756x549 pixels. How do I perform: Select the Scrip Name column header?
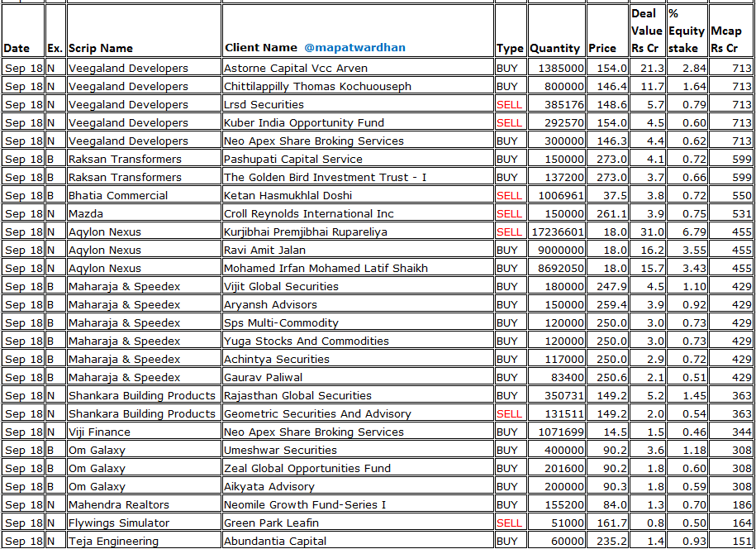pos(100,48)
